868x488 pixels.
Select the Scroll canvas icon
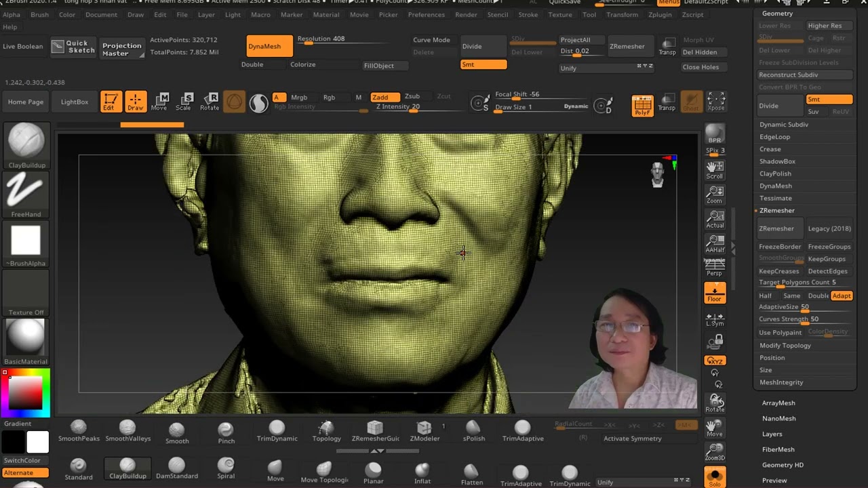pos(715,170)
